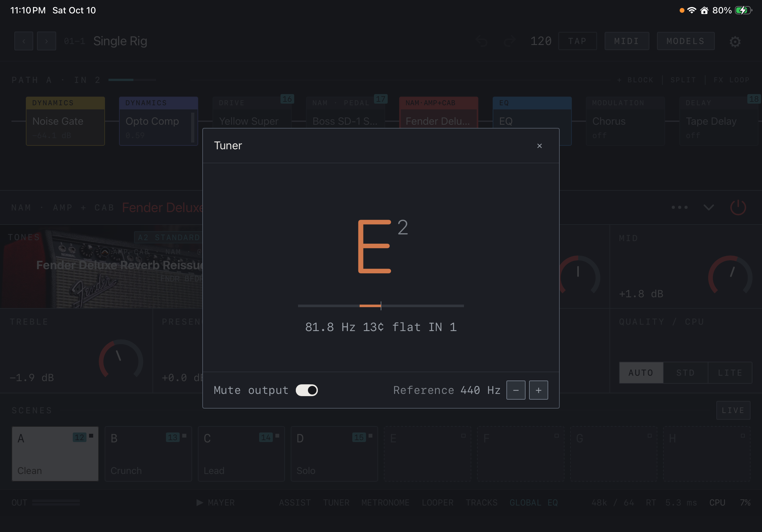762x532 pixels.
Task: Select scene C Lead
Action: coord(241,454)
